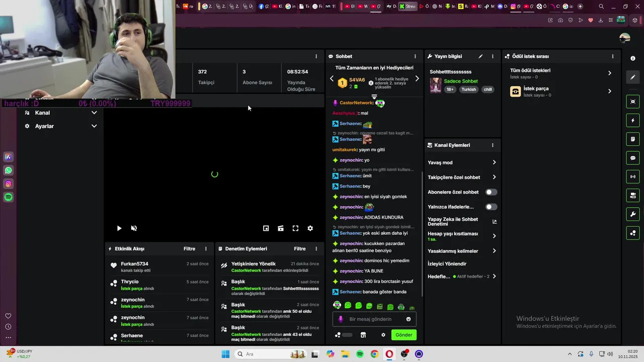Open the downloads icon in browser toolbar

(x=601, y=20)
